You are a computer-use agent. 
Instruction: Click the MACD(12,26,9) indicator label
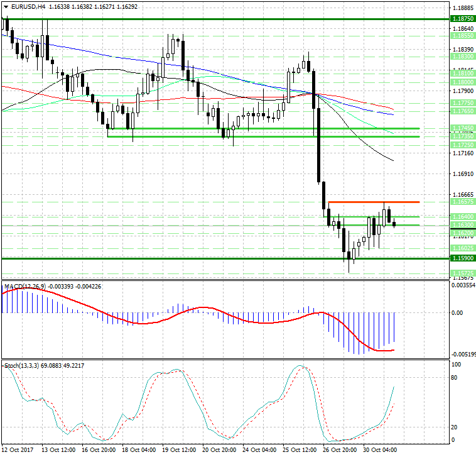[27, 287]
